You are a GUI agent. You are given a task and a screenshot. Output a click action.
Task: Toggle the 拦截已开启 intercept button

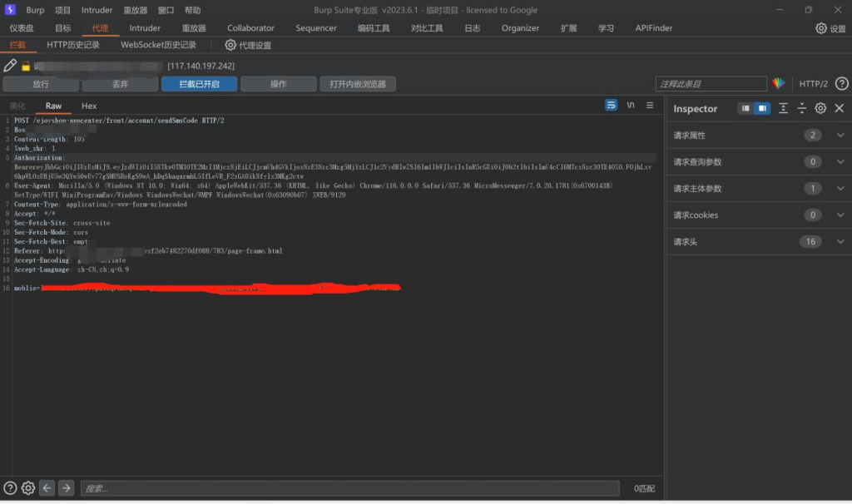pyautogui.click(x=200, y=84)
